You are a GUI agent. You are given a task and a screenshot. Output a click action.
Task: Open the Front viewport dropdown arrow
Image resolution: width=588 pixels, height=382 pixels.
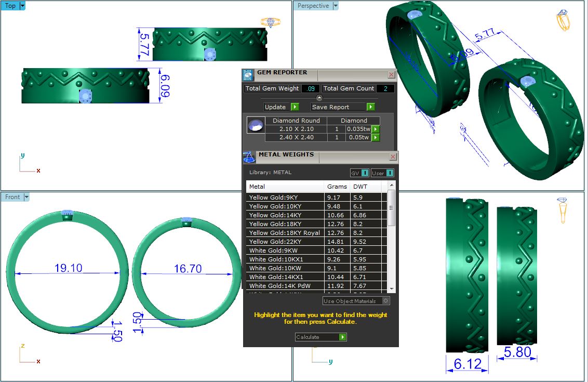point(26,196)
